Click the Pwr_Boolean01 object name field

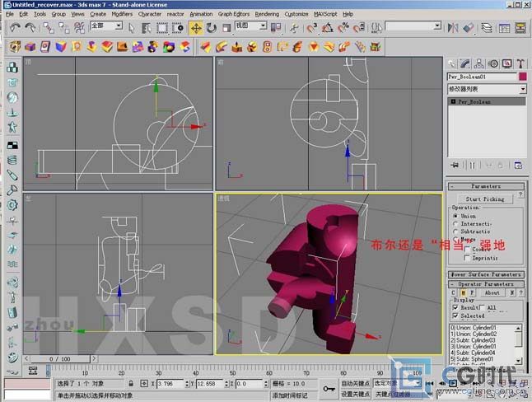[482, 77]
